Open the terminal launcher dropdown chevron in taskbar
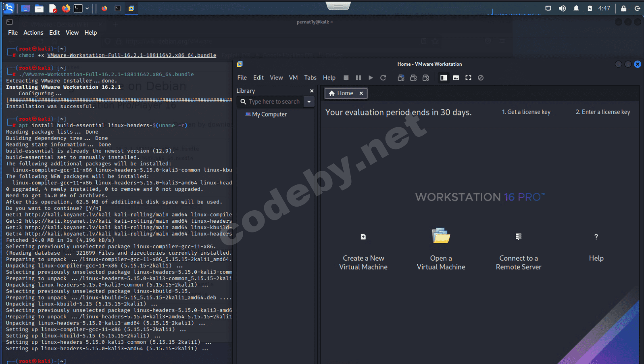The height and width of the screenshot is (364, 644). [x=87, y=8]
